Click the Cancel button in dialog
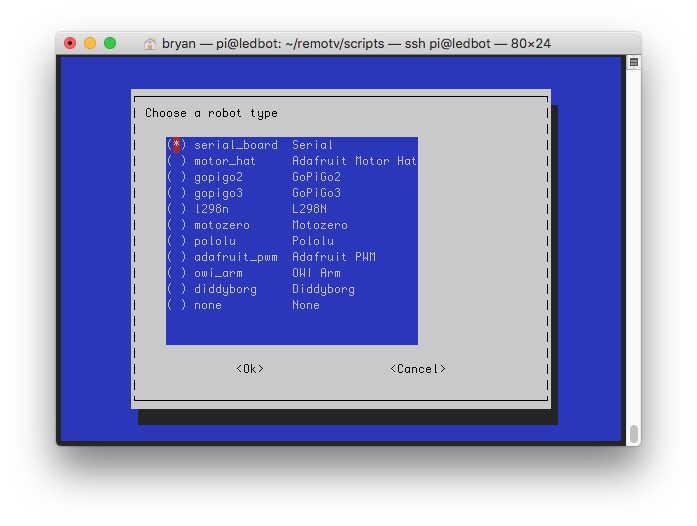Screen dimensions: 697x526 [x=418, y=369]
